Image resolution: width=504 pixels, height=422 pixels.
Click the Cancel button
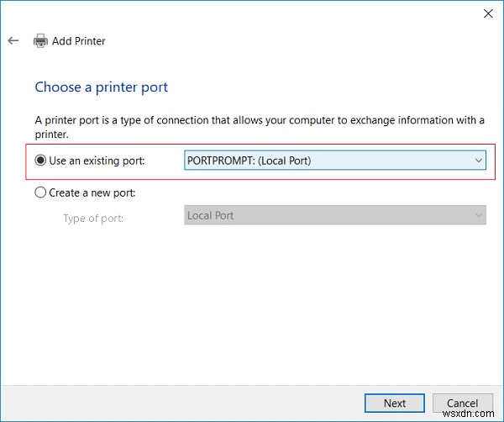point(462,403)
